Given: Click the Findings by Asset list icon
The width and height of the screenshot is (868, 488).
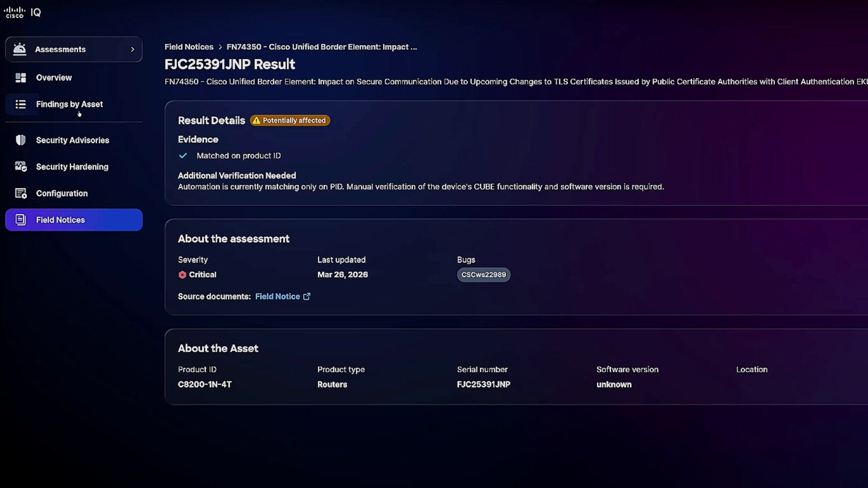Looking at the screenshot, I should [x=21, y=104].
